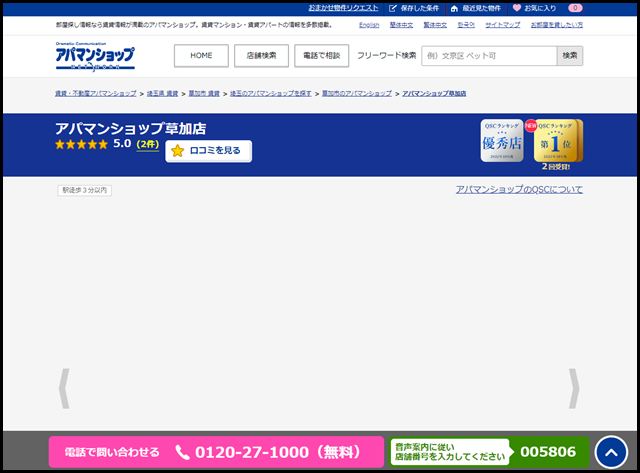640x473 pixels.
Task: Open breadcrumb 草加市のアパマンショップ
Action: coord(357,93)
